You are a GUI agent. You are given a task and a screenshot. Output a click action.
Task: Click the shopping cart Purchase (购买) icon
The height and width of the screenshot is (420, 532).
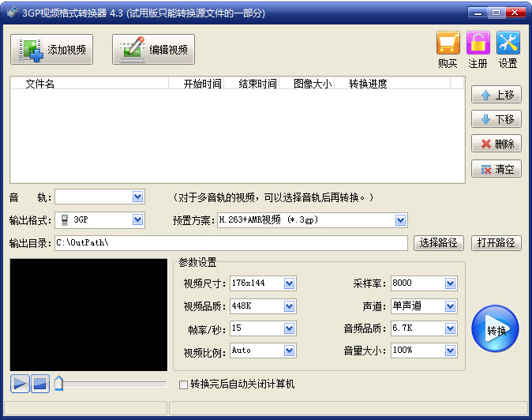(x=448, y=43)
